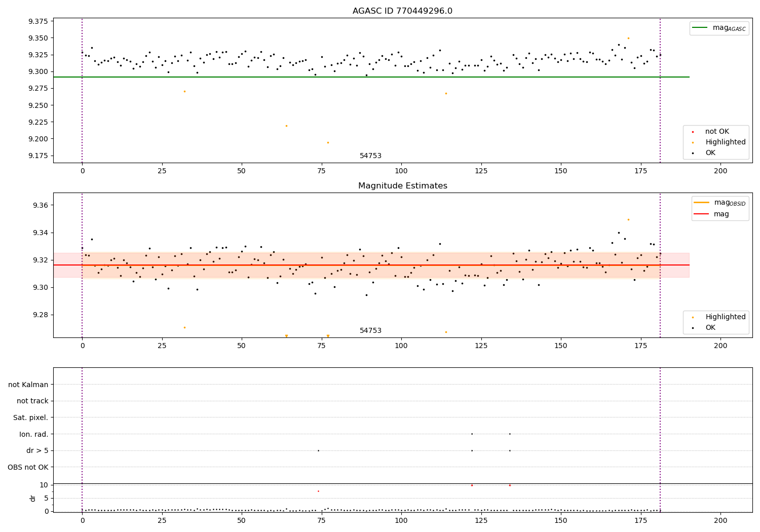
Task: Click the 9.250 y-tick in top plot
Action: point(39,105)
